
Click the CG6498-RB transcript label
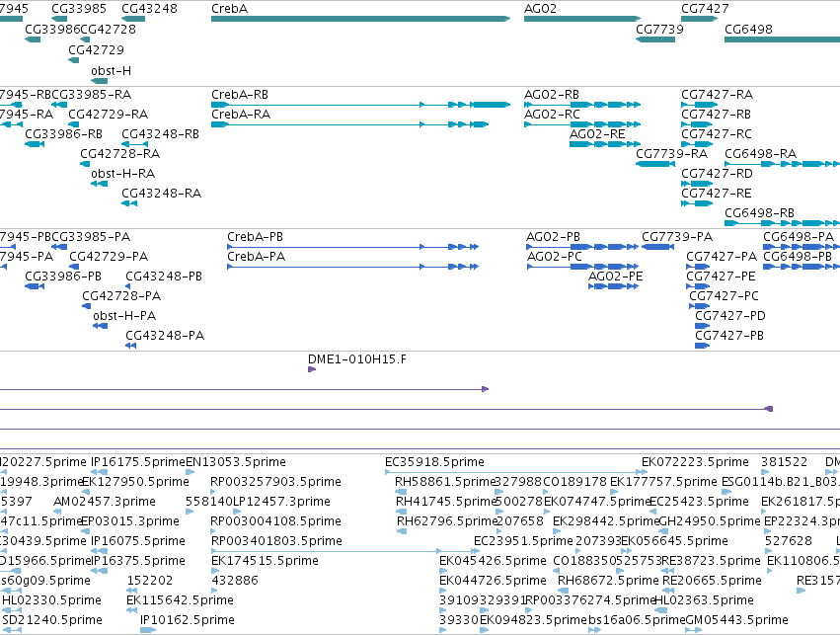point(759,212)
